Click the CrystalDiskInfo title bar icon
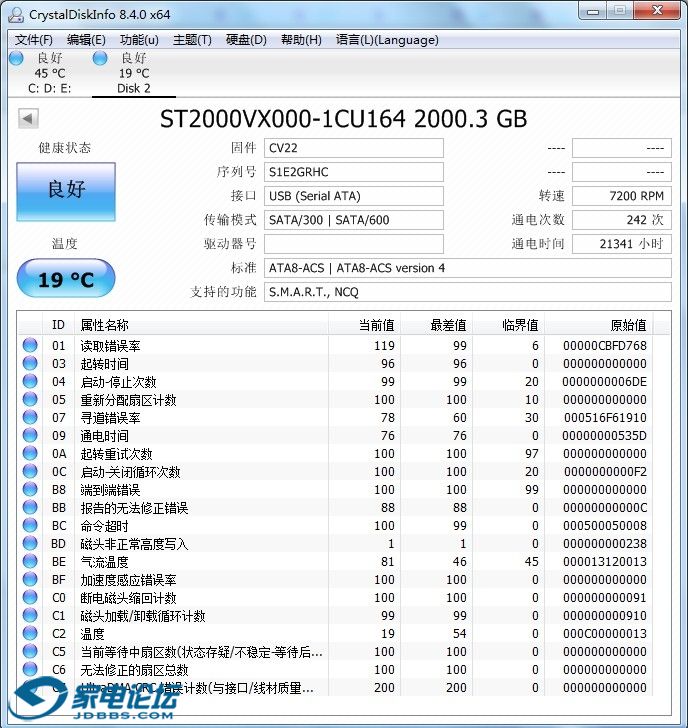 (16, 15)
